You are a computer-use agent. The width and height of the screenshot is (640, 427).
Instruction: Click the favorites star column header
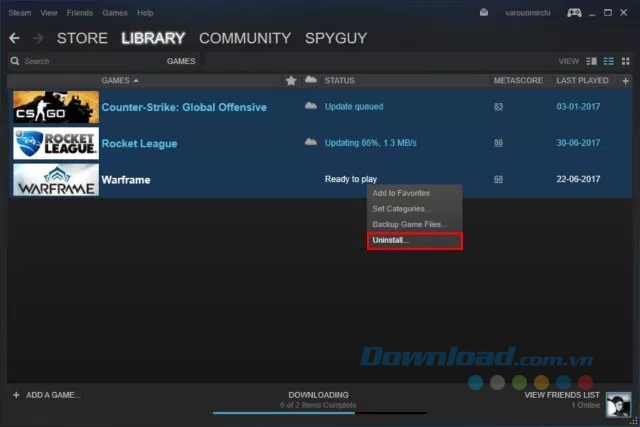[291, 80]
